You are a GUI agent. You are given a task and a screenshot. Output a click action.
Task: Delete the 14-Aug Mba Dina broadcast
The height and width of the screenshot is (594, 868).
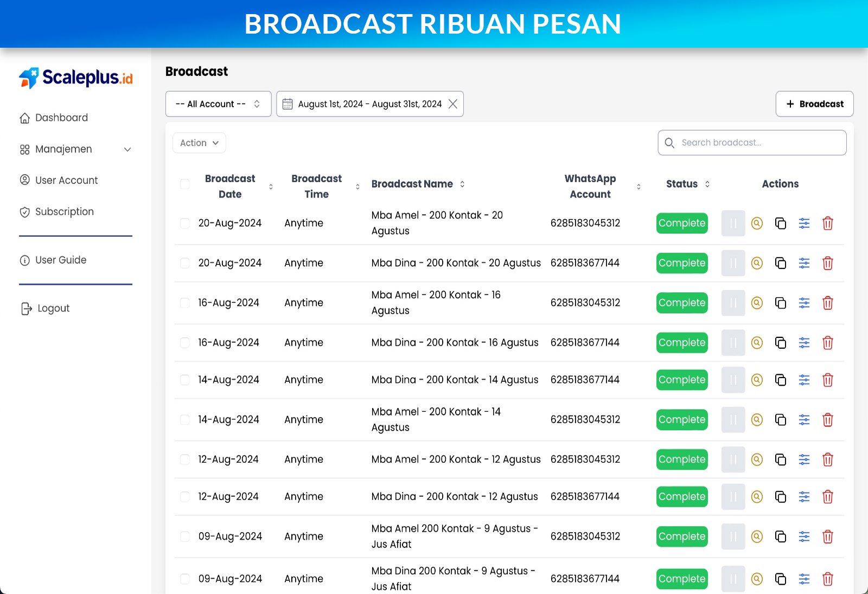pos(828,380)
